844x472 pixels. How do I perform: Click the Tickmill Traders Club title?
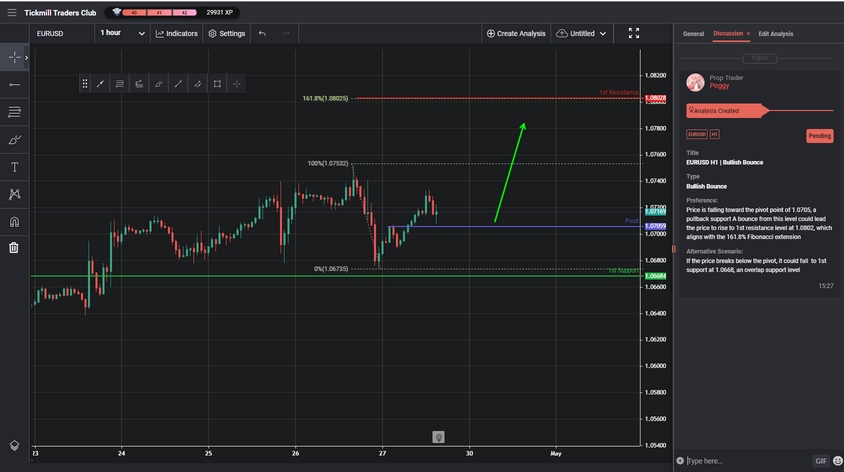click(x=60, y=12)
